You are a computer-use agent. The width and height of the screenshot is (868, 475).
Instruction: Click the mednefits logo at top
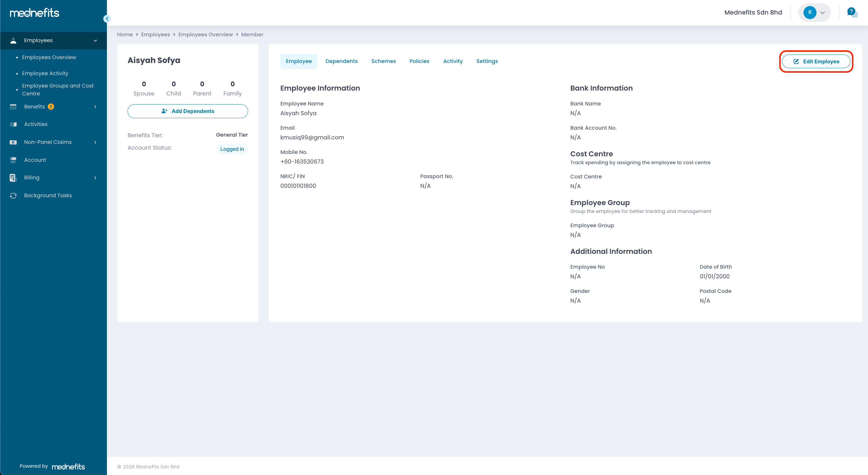[34, 13]
